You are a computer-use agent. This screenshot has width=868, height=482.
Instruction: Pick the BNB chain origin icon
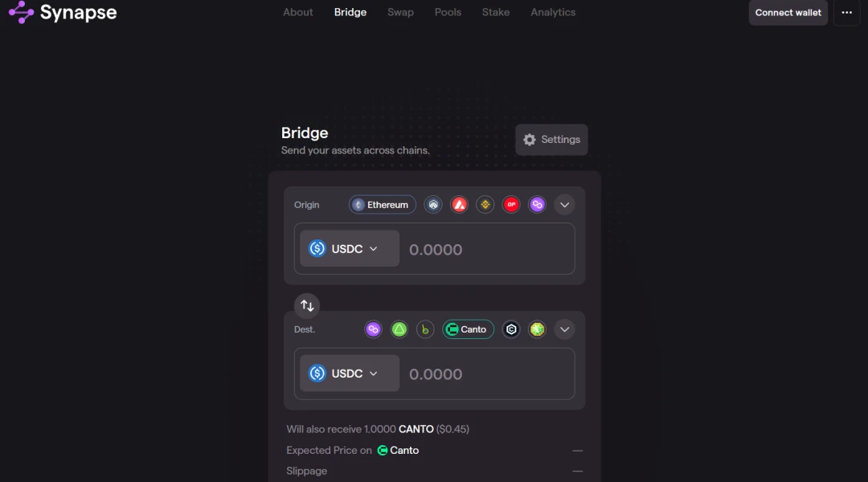485,205
